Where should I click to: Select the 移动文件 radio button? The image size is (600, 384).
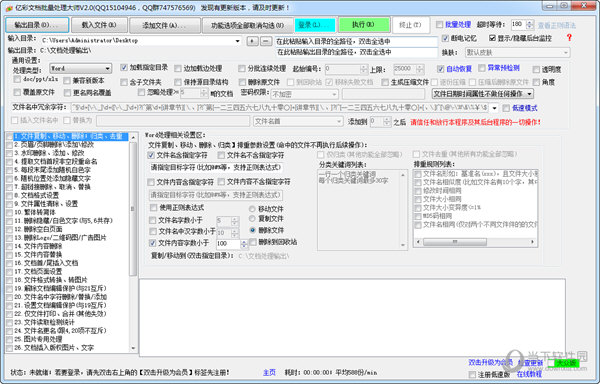coord(252,209)
